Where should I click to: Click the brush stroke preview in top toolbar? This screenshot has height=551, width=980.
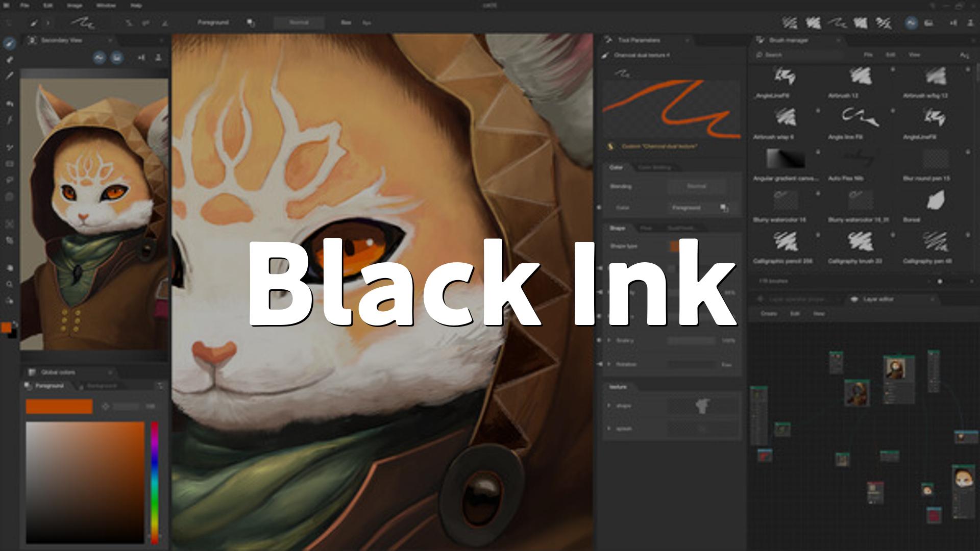point(82,22)
